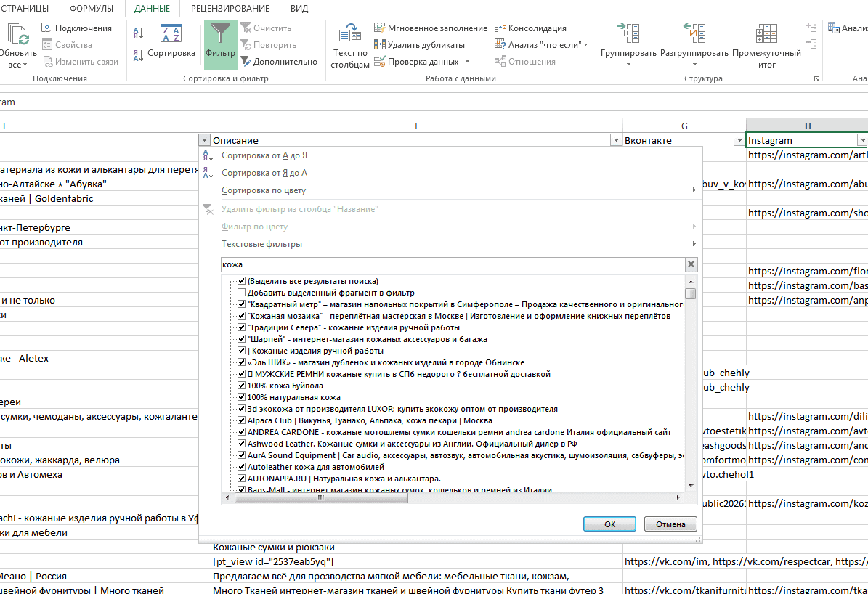Screen dimensions: 868x594
Task: Click Очистить to clear the filter
Action: (267, 28)
